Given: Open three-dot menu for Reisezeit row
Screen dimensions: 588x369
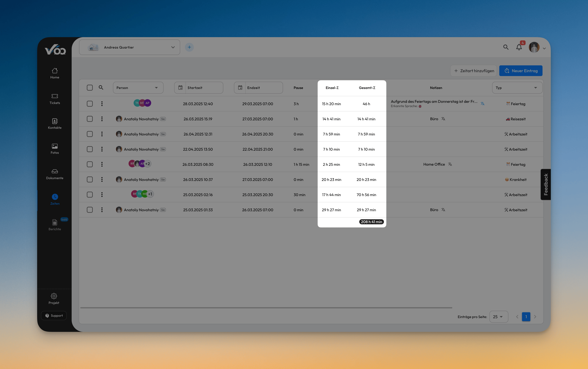Looking at the screenshot, I should 102,119.
